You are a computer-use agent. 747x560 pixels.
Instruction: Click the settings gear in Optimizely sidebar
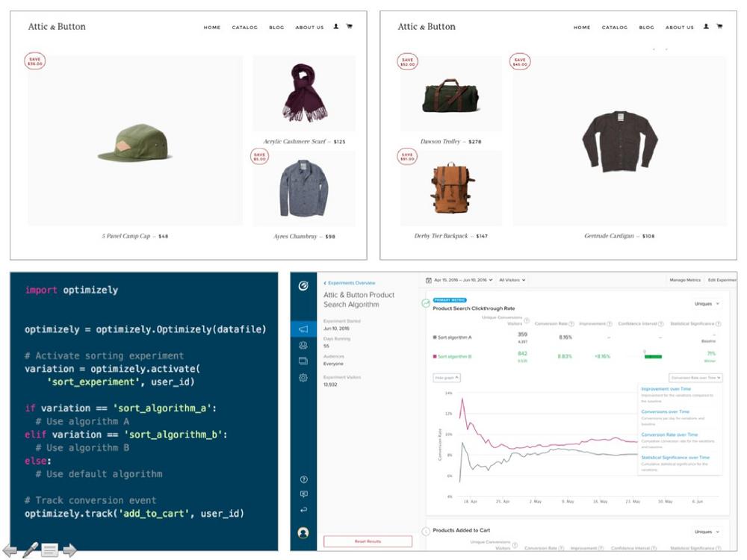click(x=303, y=378)
